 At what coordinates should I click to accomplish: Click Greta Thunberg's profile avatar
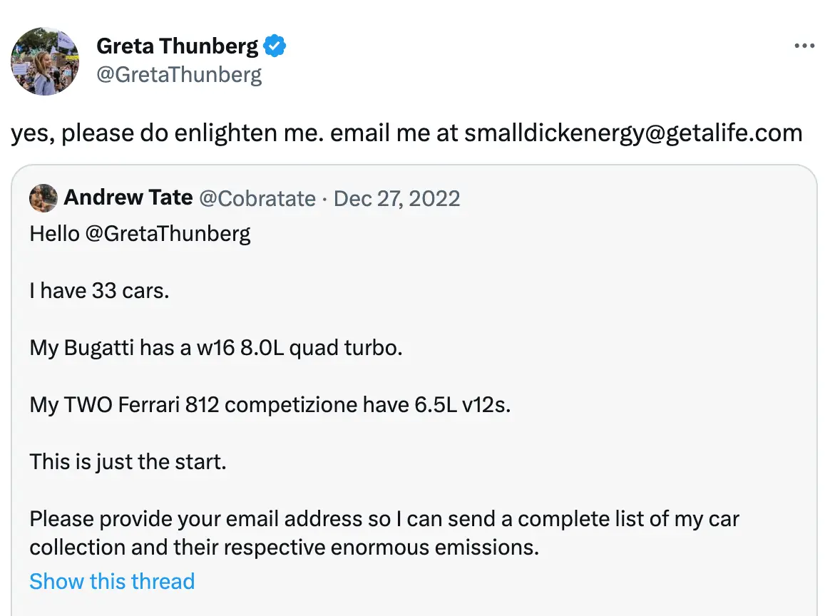[45, 61]
